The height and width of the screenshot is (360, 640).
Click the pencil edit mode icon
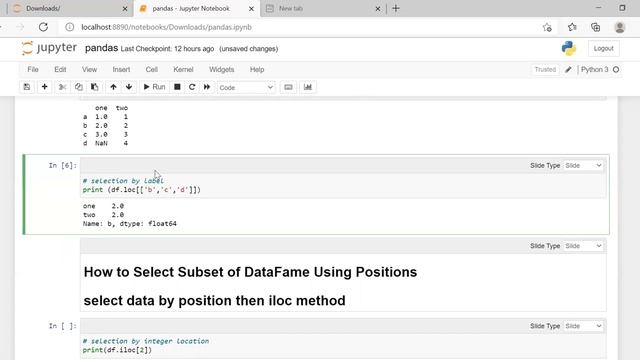click(568, 70)
